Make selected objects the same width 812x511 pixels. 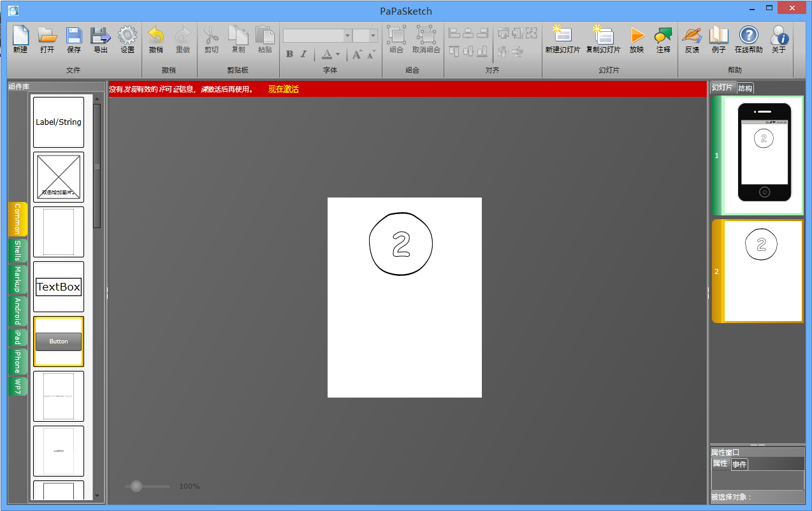coord(504,33)
